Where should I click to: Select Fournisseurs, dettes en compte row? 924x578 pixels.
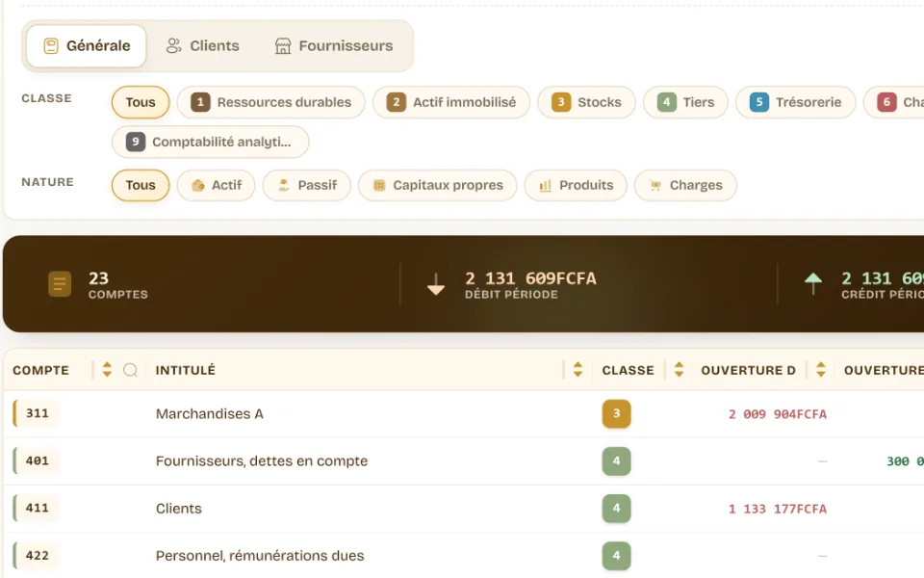[x=262, y=460]
